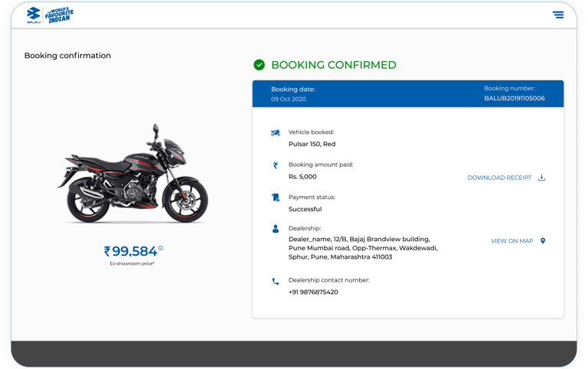Screen dimensions: 588x369
Task: Click the dealership person icon
Action: pos(276,229)
